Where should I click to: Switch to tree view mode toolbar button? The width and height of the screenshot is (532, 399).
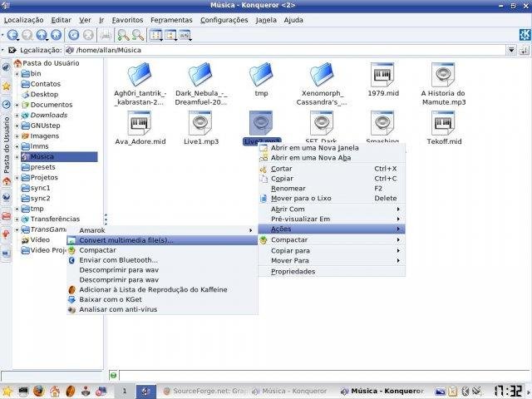click(x=170, y=35)
